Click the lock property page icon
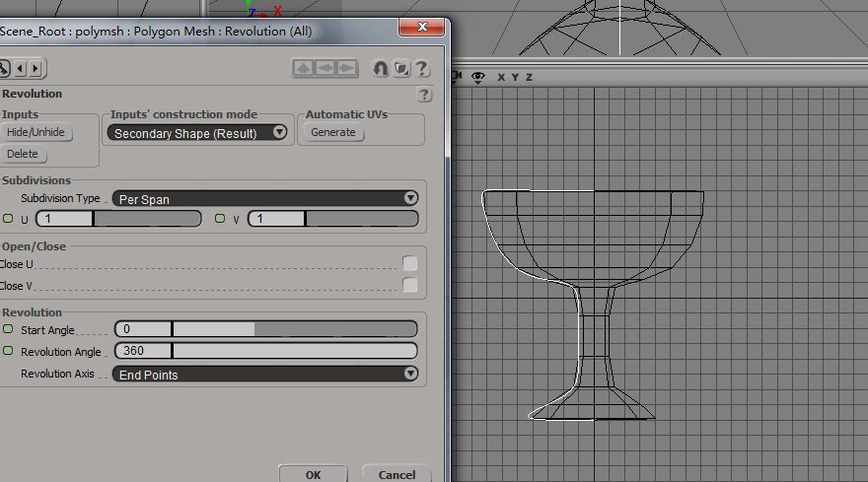 pyautogui.click(x=401, y=68)
